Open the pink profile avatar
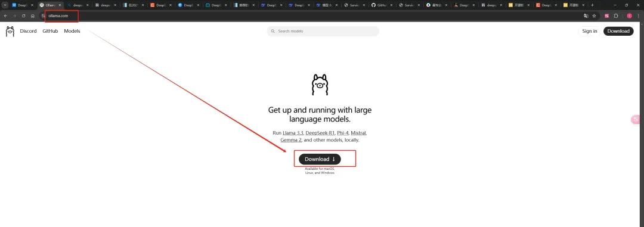This screenshot has width=644, height=227. tap(629, 15)
